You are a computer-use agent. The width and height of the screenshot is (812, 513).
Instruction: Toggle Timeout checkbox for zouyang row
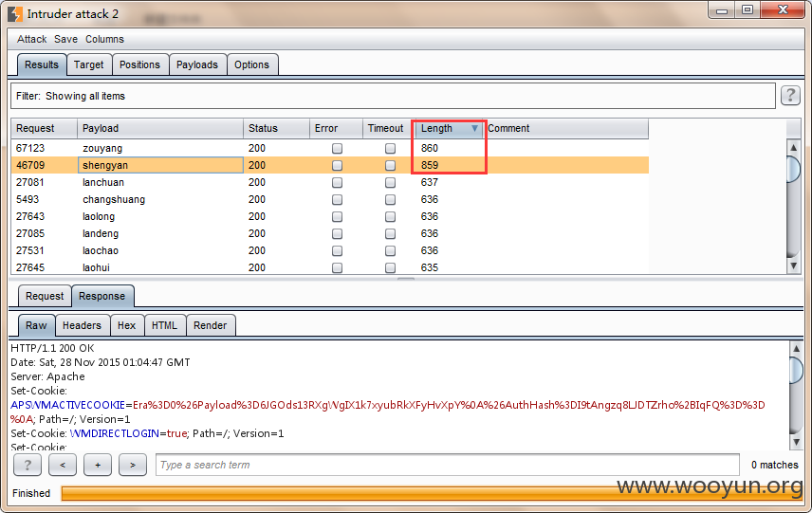point(391,149)
